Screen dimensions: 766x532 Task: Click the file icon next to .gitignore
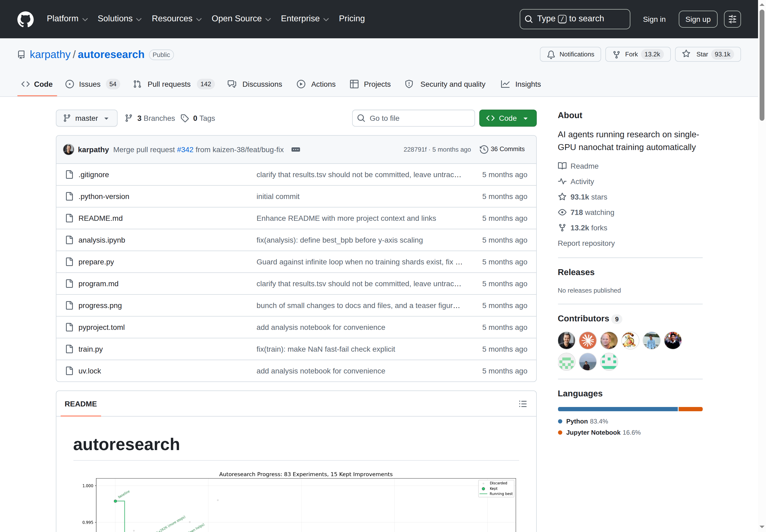click(69, 175)
